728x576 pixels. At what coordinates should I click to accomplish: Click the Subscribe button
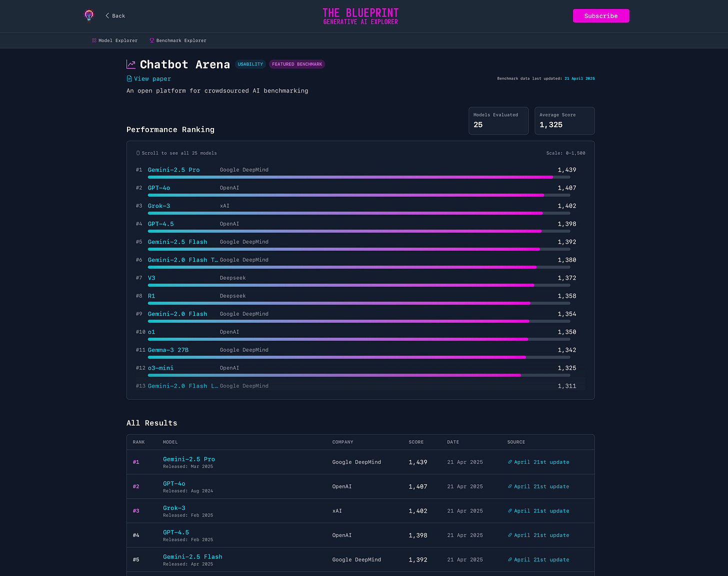(x=601, y=16)
